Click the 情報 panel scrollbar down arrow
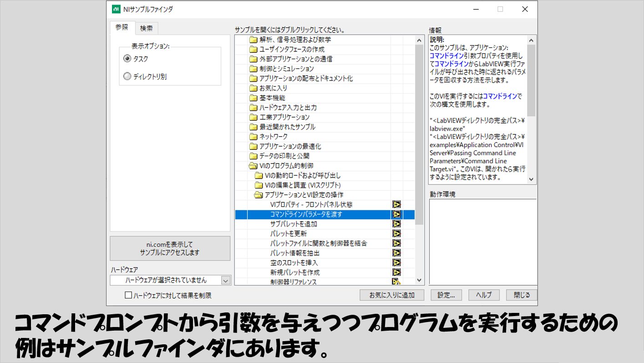This screenshot has height=363, width=644. coord(531,179)
